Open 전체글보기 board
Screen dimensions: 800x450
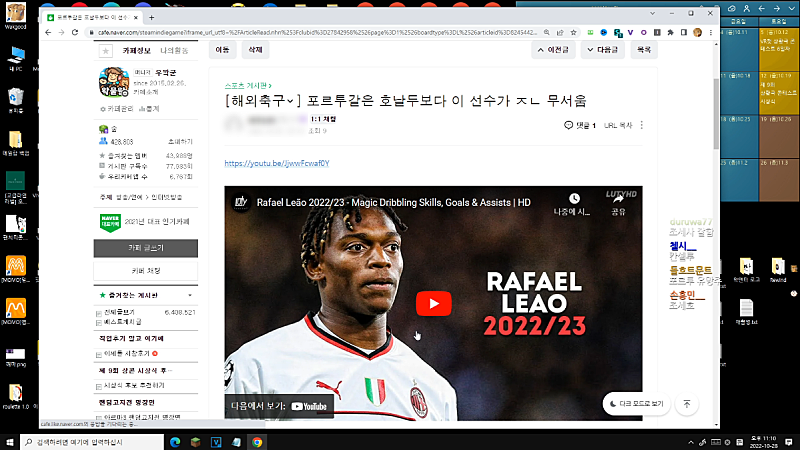(119, 312)
